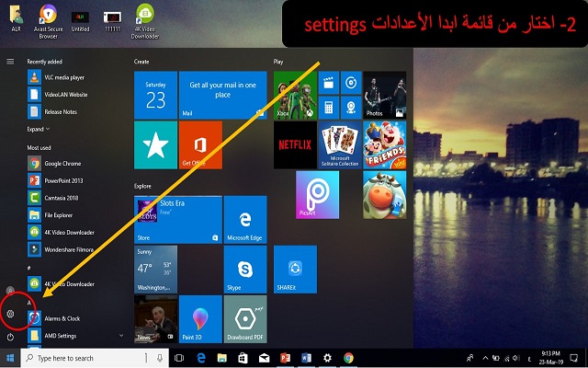Click the Windows Start button
588x368 pixels.
coord(10,358)
